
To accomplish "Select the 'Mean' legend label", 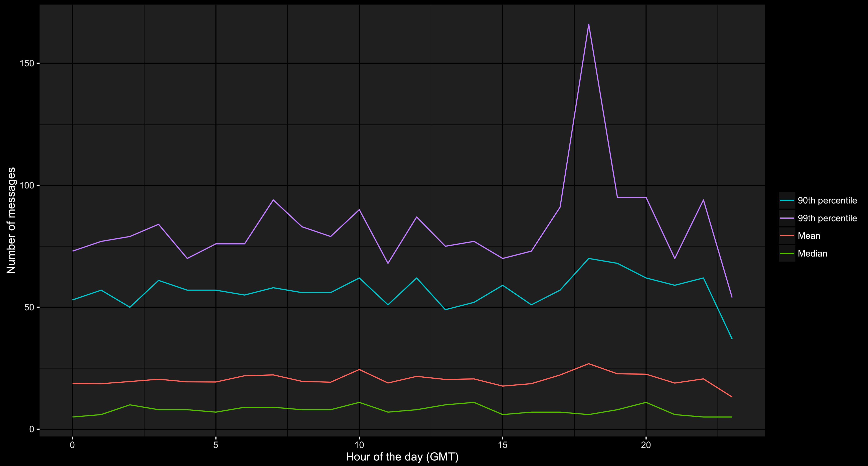I will 809,236.
